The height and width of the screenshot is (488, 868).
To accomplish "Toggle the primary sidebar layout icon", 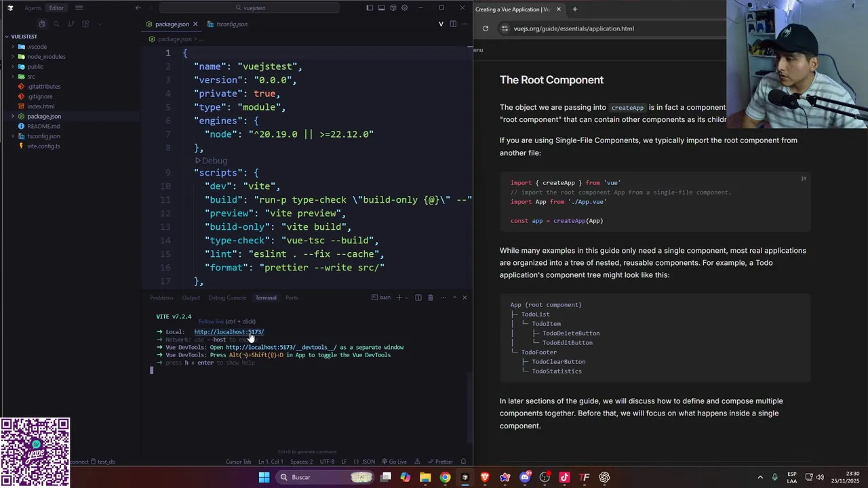I will [x=370, y=8].
